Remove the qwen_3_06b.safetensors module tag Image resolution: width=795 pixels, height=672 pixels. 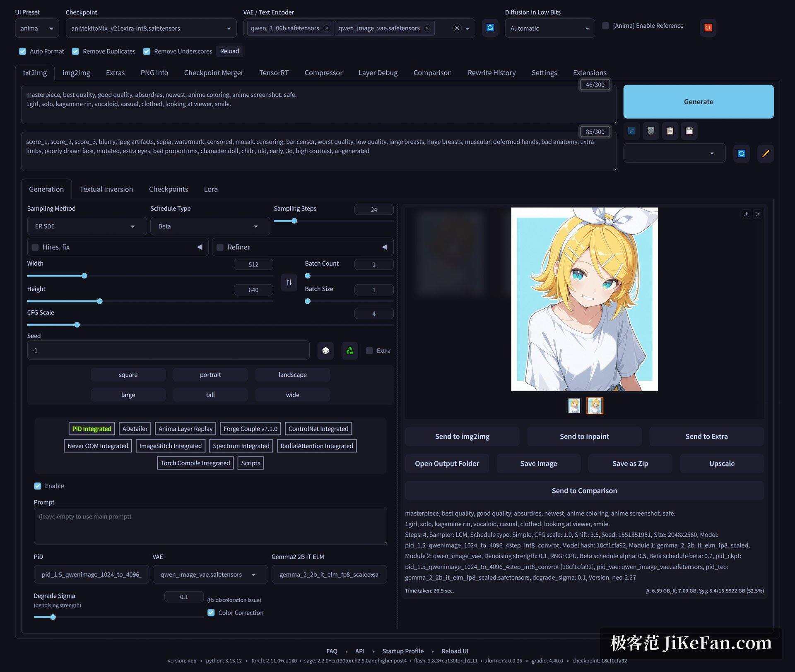click(x=326, y=28)
